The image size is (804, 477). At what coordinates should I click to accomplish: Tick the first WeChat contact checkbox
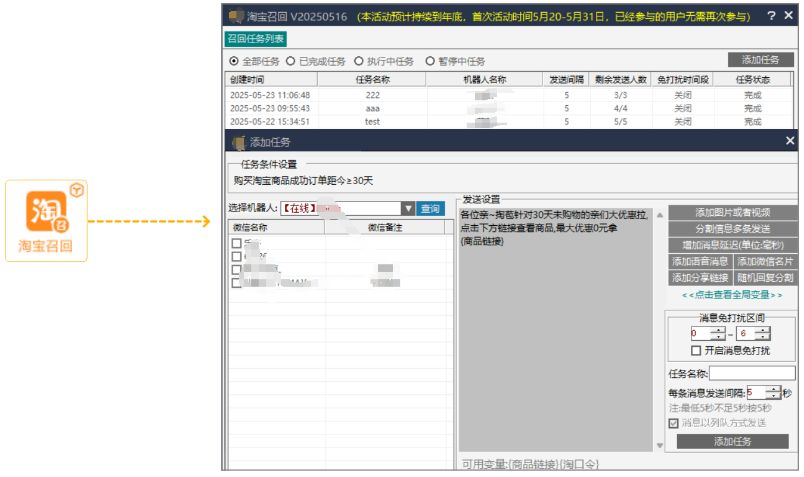[236, 243]
